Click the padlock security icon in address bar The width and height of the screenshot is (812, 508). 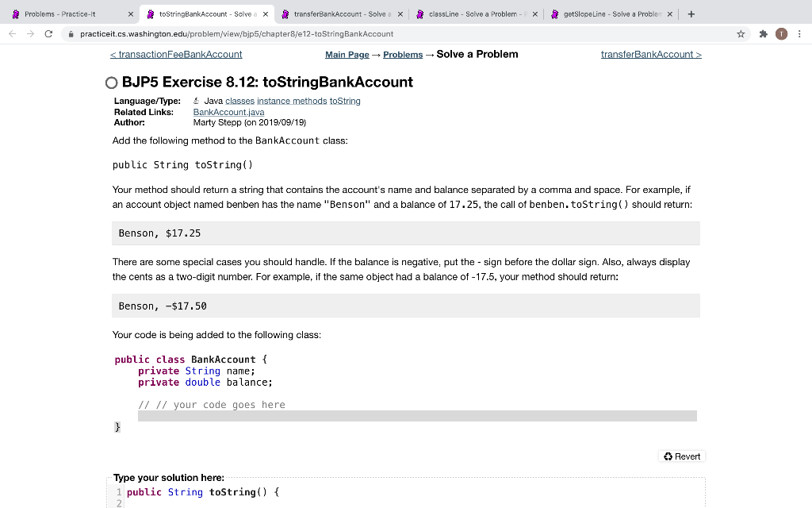[70, 34]
